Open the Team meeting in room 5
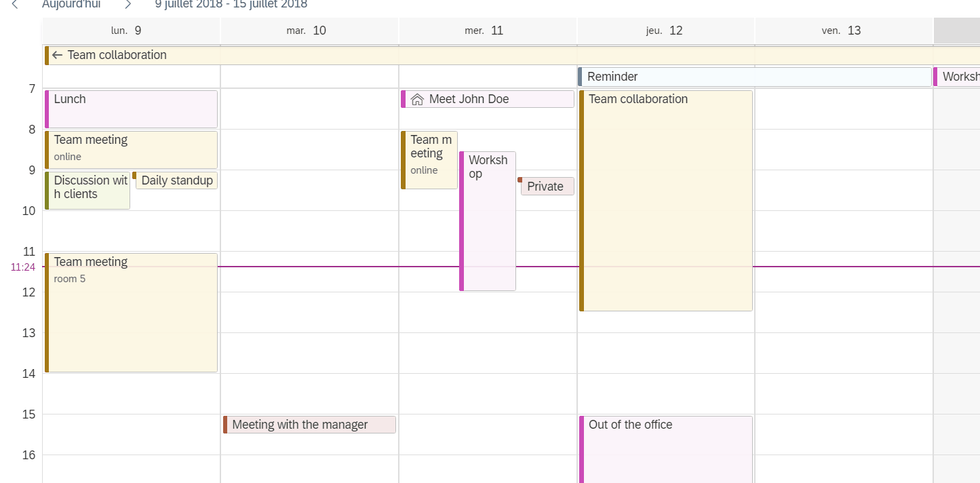Viewport: 980px width, 483px height. pyautogui.click(x=130, y=312)
